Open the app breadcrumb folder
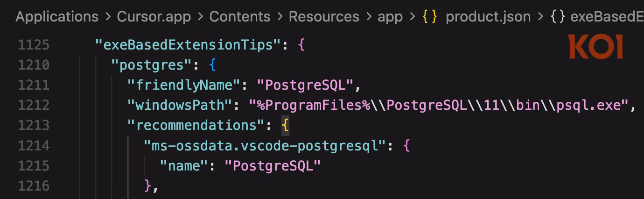The width and height of the screenshot is (644, 199). (x=390, y=17)
